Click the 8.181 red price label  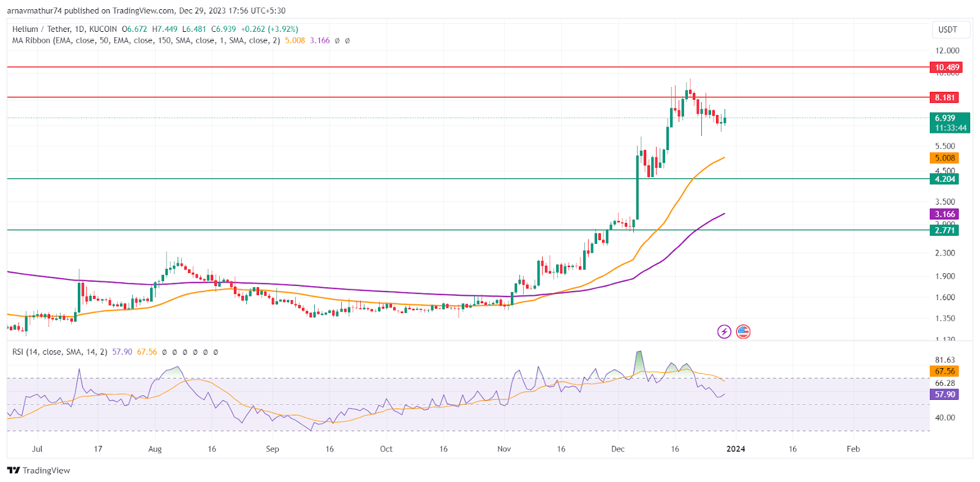pyautogui.click(x=944, y=97)
